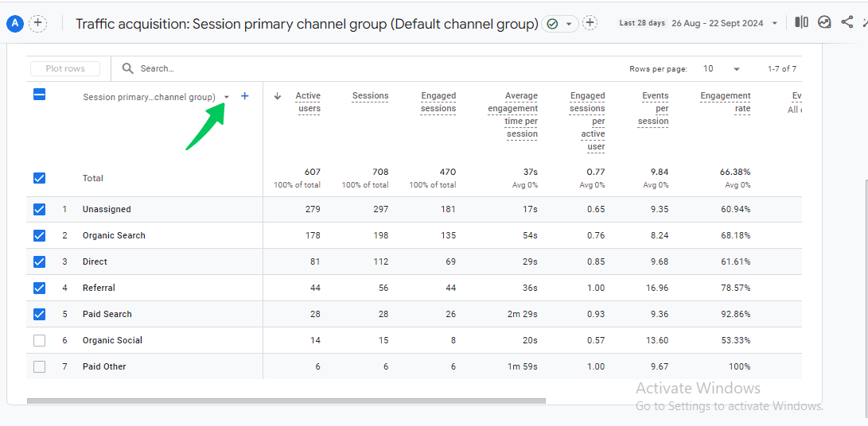The image size is (868, 426).
Task: Click the compare view icon in header
Action: tap(801, 22)
